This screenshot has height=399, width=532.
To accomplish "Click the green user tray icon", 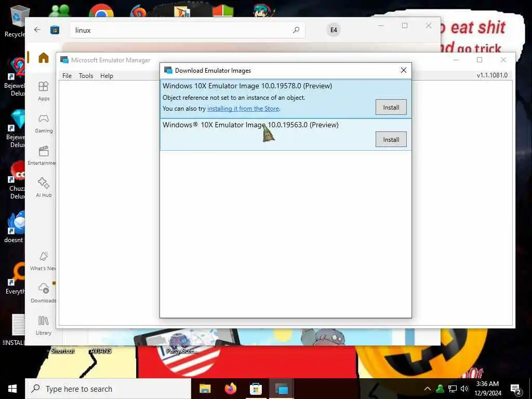I will coord(440,389).
